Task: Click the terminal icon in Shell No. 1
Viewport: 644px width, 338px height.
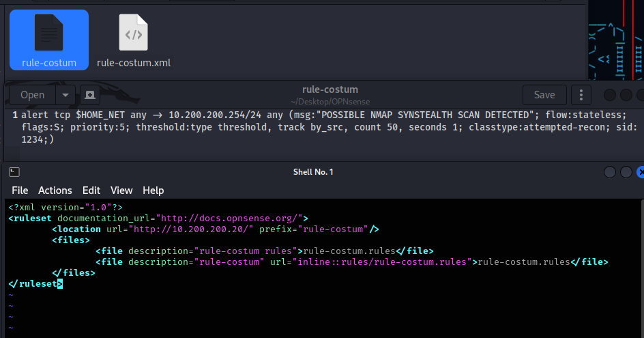Action: click(x=14, y=172)
